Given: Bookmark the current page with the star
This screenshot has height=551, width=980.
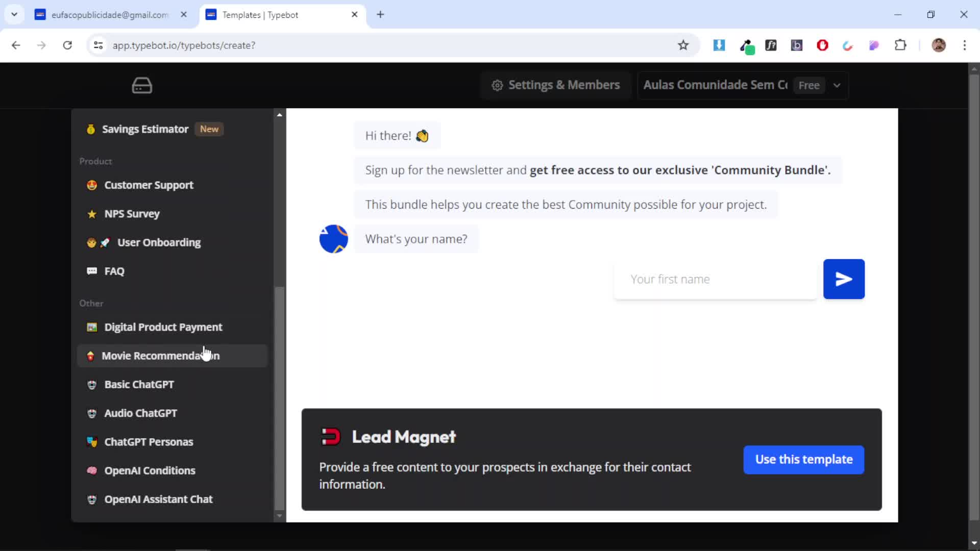Looking at the screenshot, I should 683,45.
